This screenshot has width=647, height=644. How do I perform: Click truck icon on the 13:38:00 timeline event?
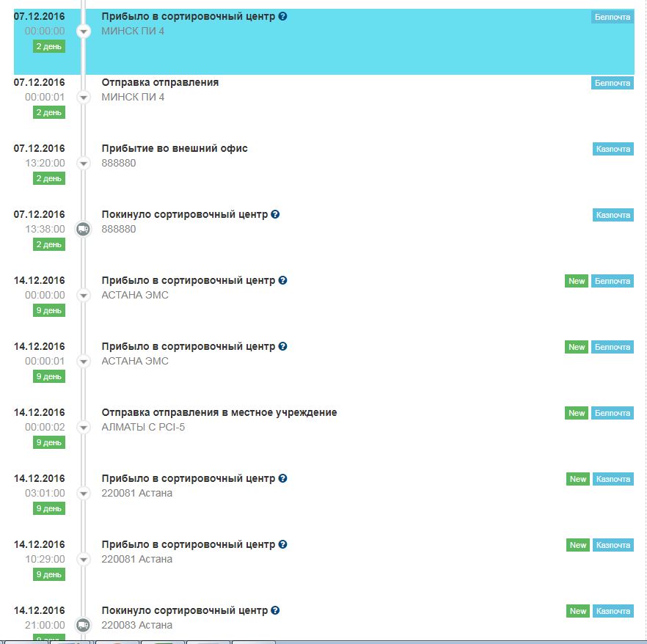click(83, 229)
